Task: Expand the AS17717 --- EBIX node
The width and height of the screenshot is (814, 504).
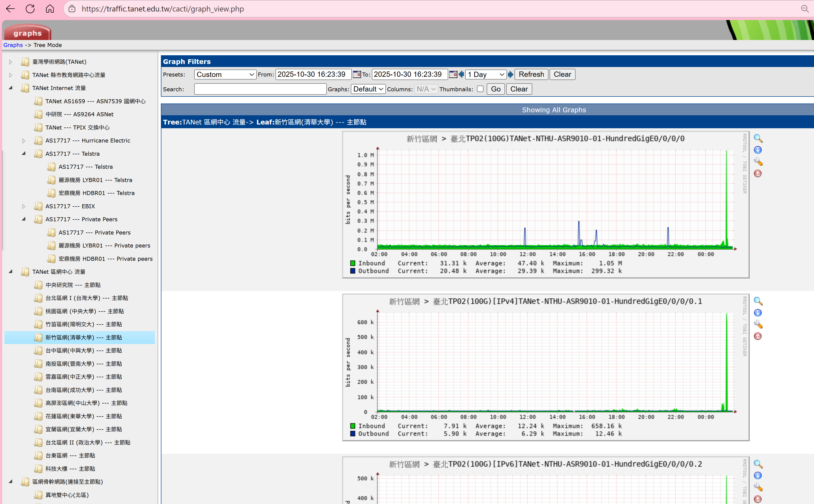Action: pyautogui.click(x=24, y=206)
